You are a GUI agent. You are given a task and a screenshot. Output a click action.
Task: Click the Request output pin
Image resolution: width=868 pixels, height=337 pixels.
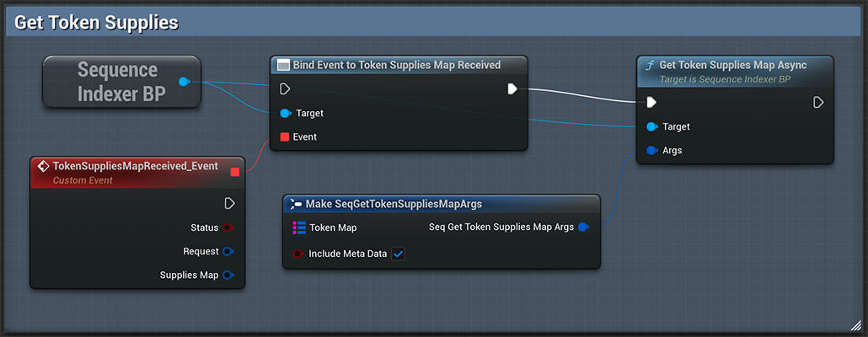(x=228, y=251)
